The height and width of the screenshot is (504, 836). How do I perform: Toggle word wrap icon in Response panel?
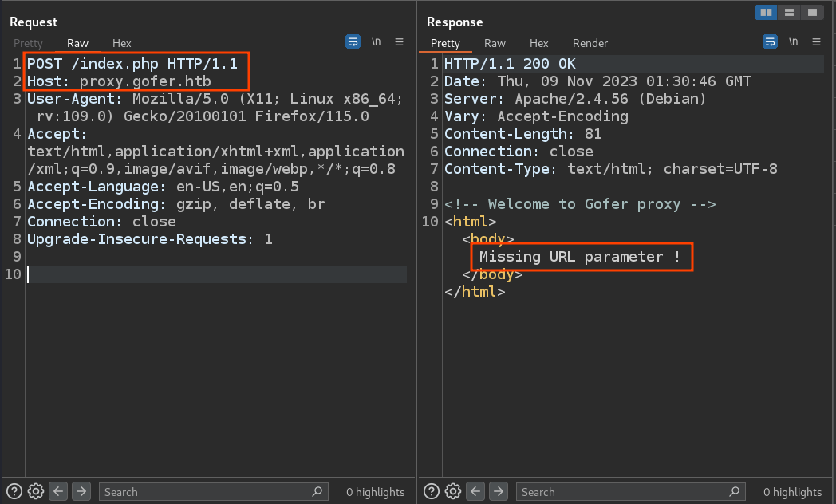770,42
